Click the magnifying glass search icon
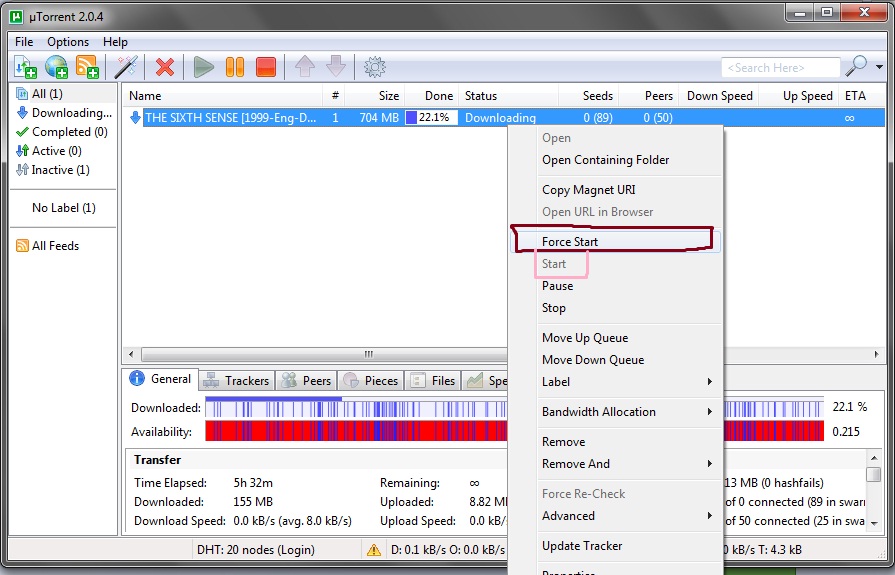This screenshot has width=895, height=575. point(856,67)
